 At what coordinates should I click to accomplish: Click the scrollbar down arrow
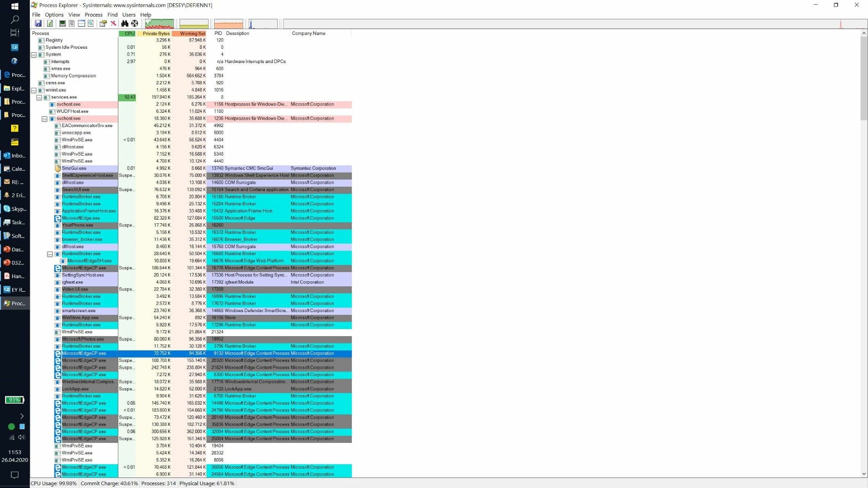(x=863, y=474)
